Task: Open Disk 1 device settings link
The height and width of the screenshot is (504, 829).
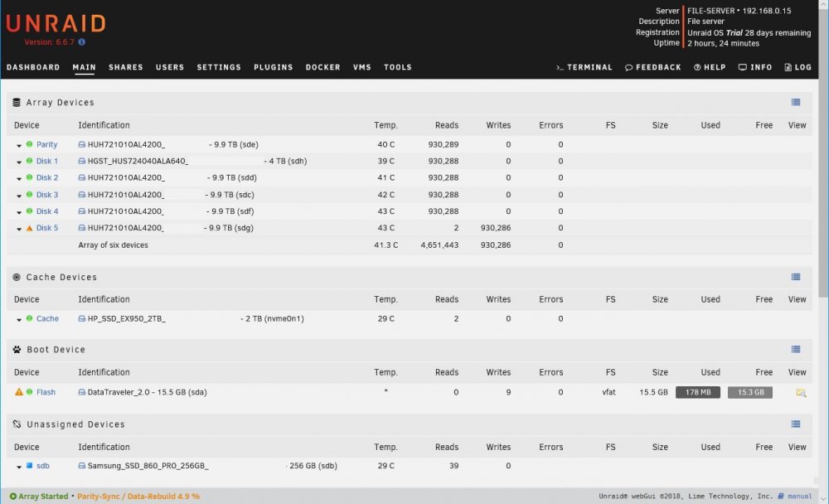Action: coord(47,161)
